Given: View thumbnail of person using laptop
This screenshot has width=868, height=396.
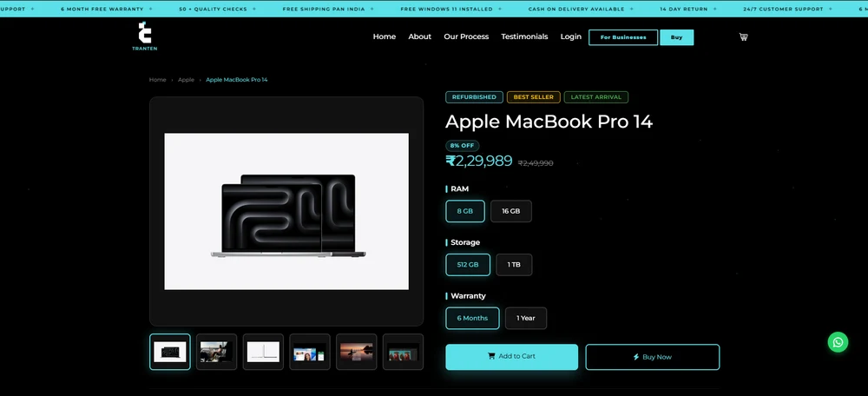Looking at the screenshot, I should pos(216,352).
